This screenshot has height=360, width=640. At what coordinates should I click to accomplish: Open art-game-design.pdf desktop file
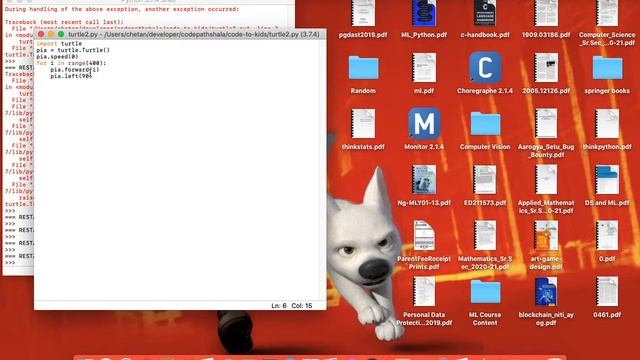point(546,236)
